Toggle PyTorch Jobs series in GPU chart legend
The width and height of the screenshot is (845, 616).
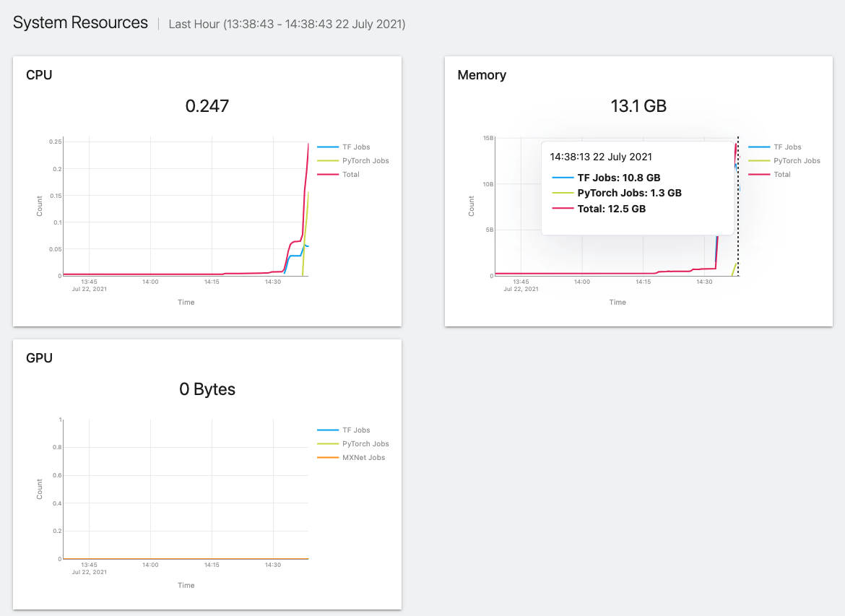click(353, 443)
